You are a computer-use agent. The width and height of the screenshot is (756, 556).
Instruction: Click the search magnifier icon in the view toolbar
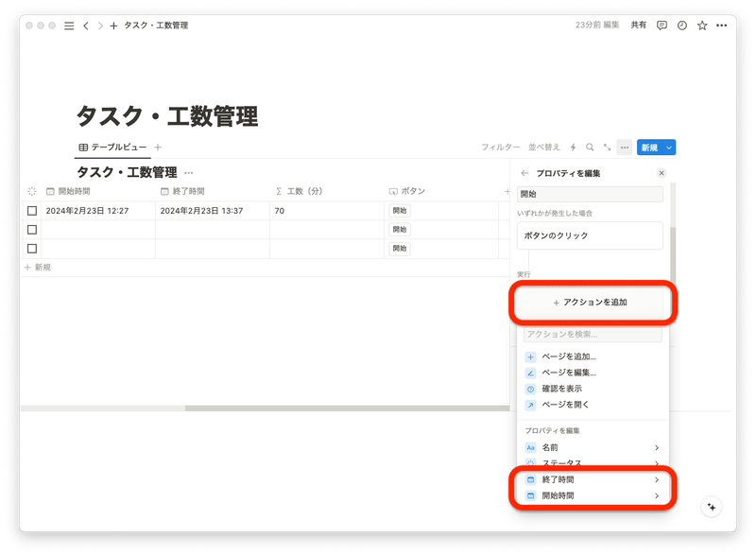pyautogui.click(x=591, y=148)
